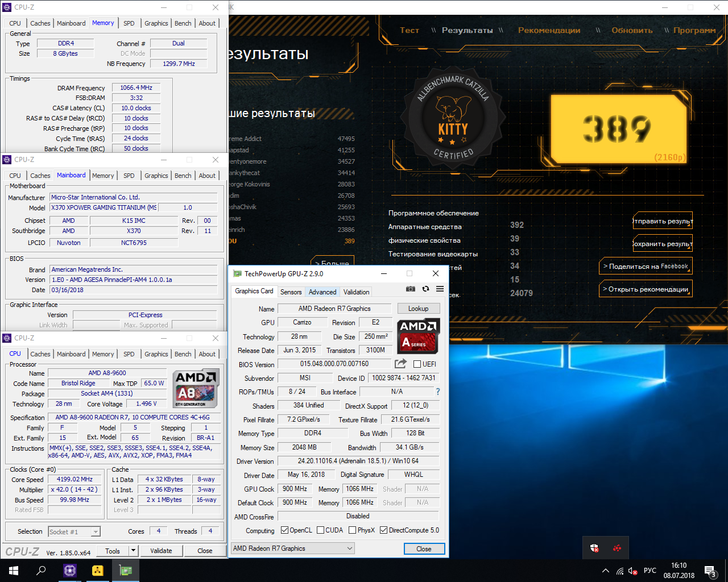The height and width of the screenshot is (582, 728).
Task: Click the Close button in CPU-Z
Action: click(205, 551)
